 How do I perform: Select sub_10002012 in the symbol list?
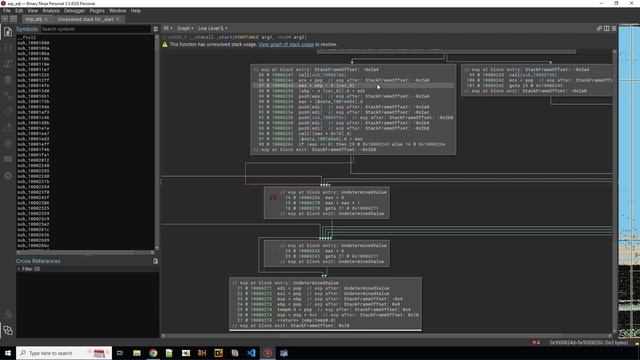click(33, 160)
